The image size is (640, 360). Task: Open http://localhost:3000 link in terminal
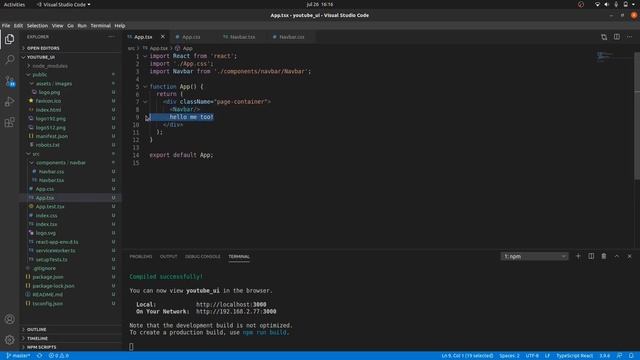[231, 304]
